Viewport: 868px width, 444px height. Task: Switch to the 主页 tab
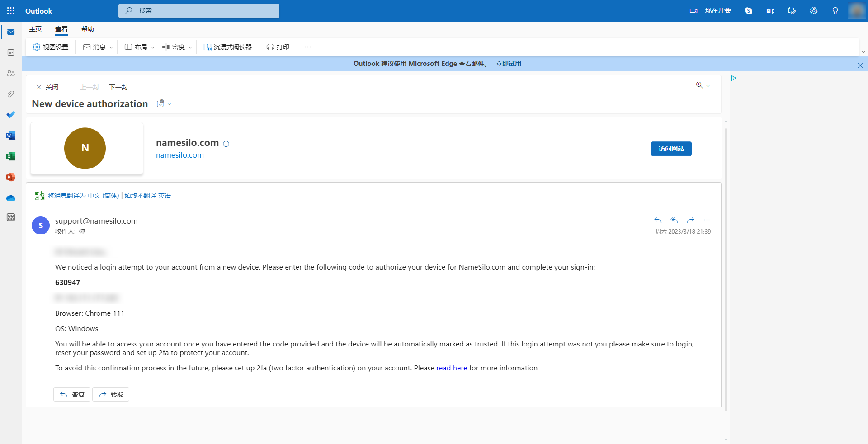(x=35, y=29)
